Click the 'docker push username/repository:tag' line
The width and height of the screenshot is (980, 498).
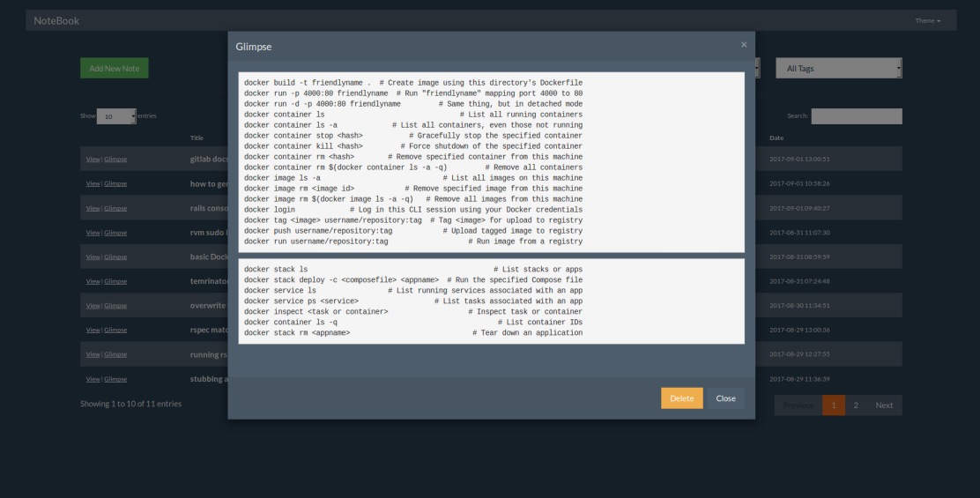coord(413,231)
